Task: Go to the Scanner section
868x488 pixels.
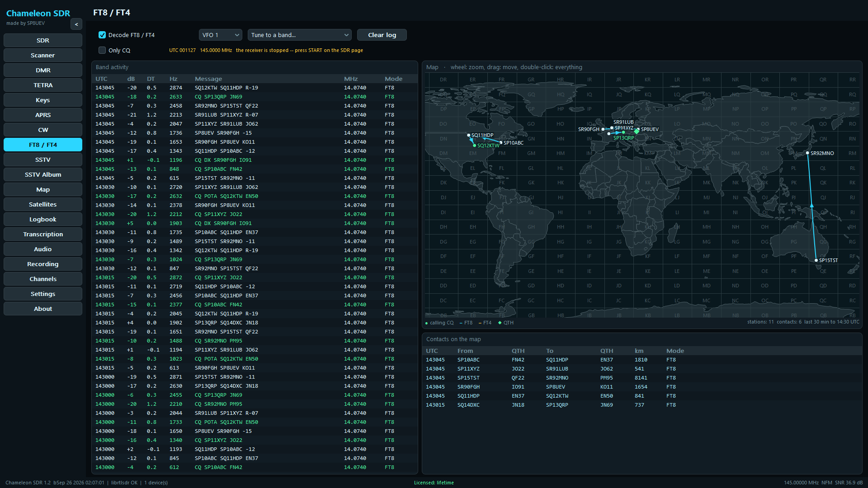Action: (43, 55)
